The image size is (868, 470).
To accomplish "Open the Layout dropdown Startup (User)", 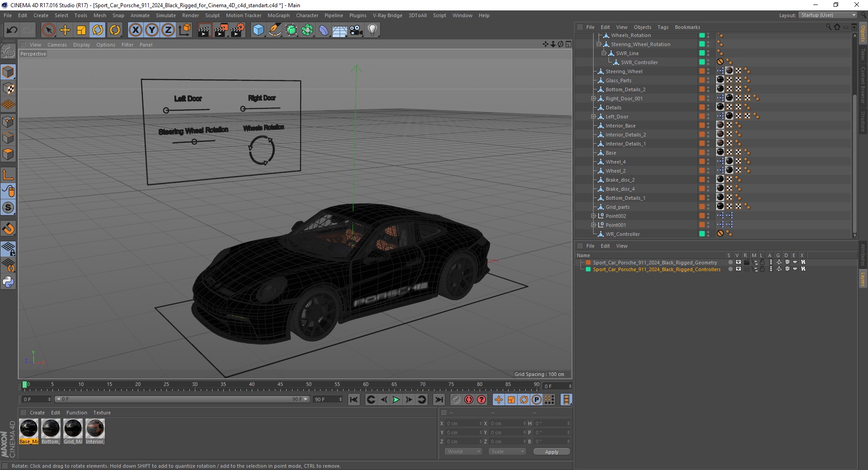I will tap(828, 15).
